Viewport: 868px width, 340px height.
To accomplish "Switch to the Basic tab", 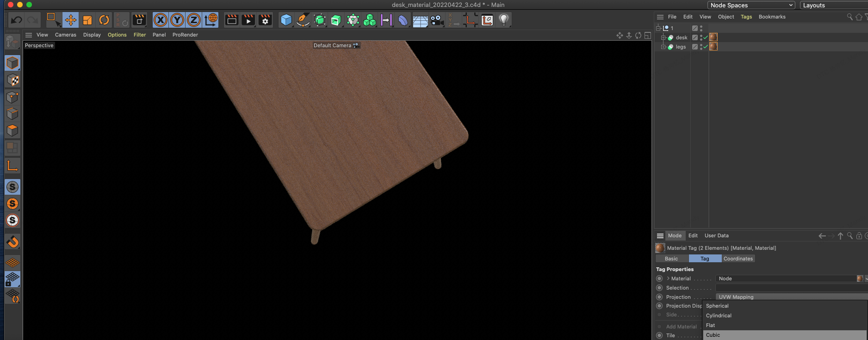I will (x=671, y=259).
